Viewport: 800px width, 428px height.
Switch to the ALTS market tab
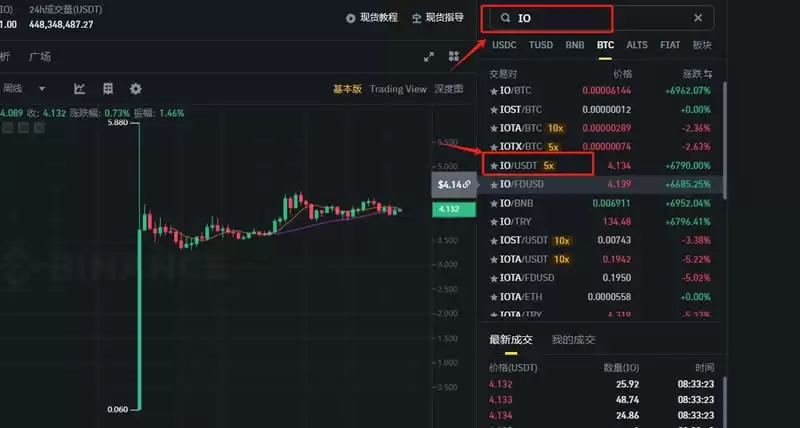pos(637,45)
